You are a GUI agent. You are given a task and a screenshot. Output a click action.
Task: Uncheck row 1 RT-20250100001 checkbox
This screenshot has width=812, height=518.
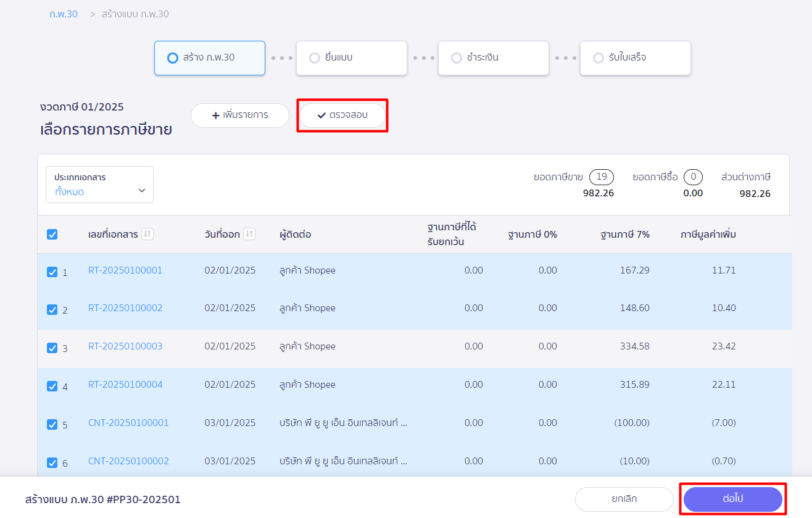point(52,272)
